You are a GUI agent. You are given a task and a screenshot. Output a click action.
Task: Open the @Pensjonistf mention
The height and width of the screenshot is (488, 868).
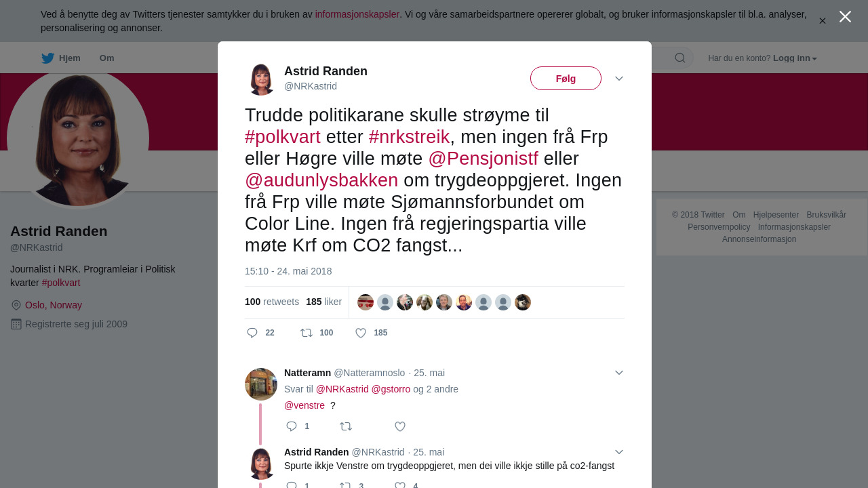tap(484, 159)
